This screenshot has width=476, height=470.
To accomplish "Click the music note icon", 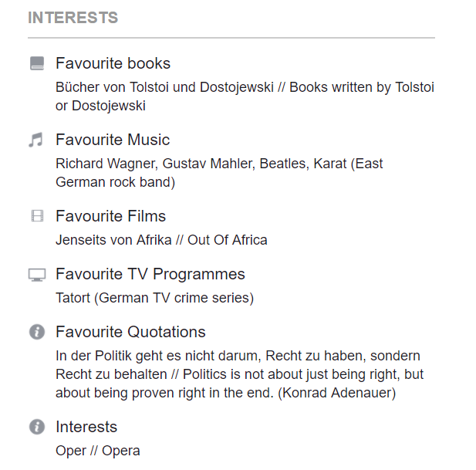I will point(36,140).
